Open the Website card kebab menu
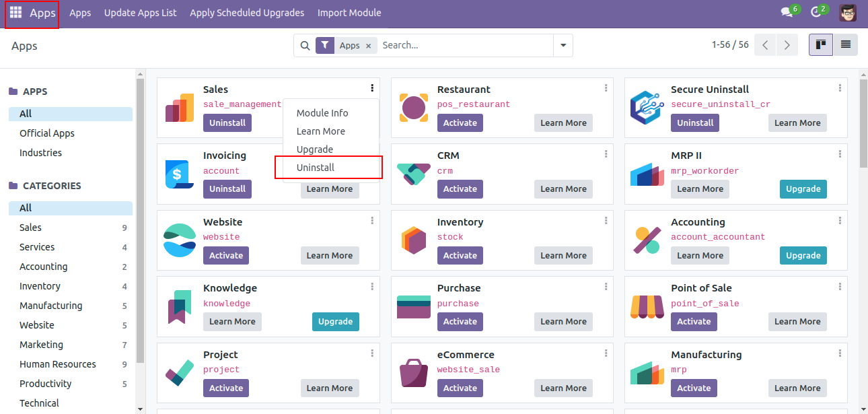Screen dimensions: 868x414 372,221
